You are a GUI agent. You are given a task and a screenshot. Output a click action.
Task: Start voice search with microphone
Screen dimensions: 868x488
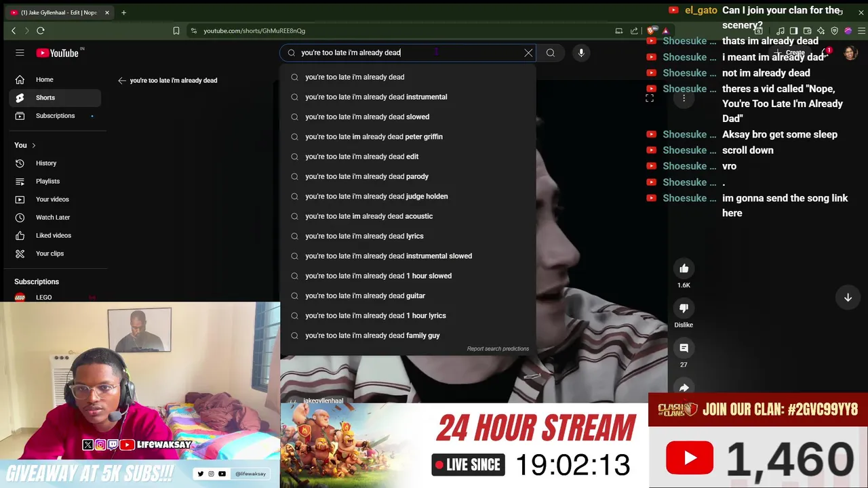coord(581,53)
